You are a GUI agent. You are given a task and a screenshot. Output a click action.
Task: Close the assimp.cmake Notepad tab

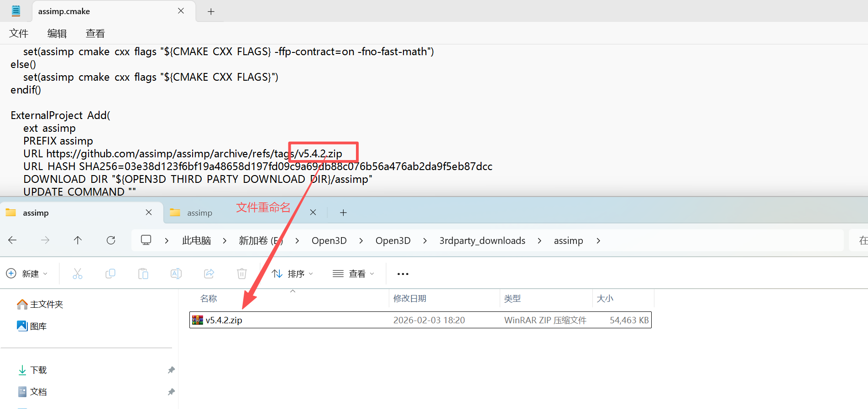[181, 11]
